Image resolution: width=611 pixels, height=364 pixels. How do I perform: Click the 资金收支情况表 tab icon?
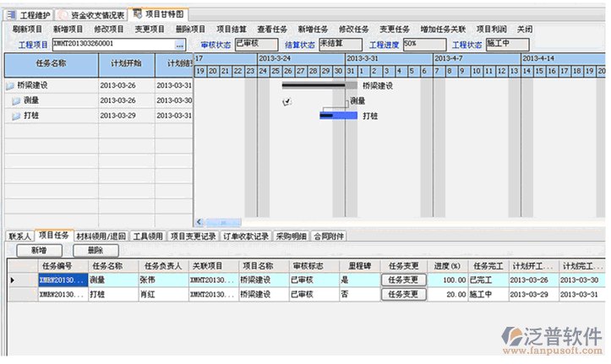click(63, 14)
